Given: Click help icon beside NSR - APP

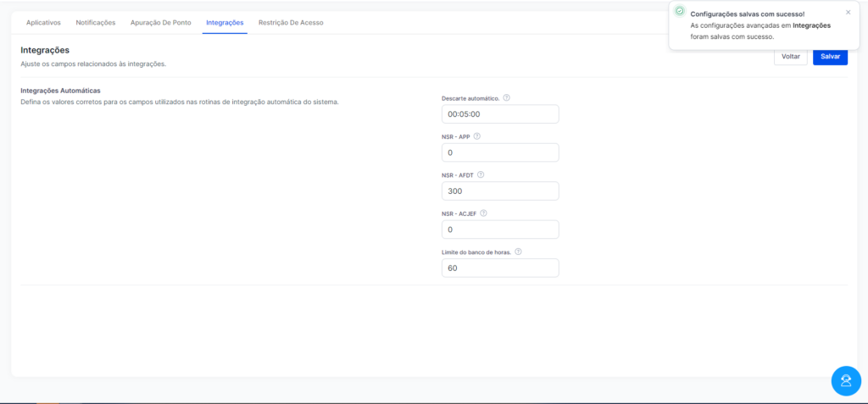Looking at the screenshot, I should (477, 136).
